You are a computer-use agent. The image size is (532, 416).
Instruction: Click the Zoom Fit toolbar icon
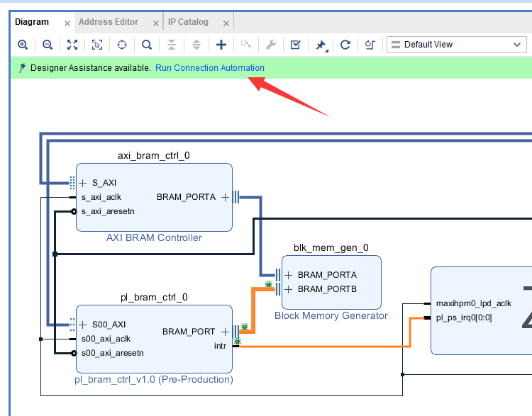(72, 45)
